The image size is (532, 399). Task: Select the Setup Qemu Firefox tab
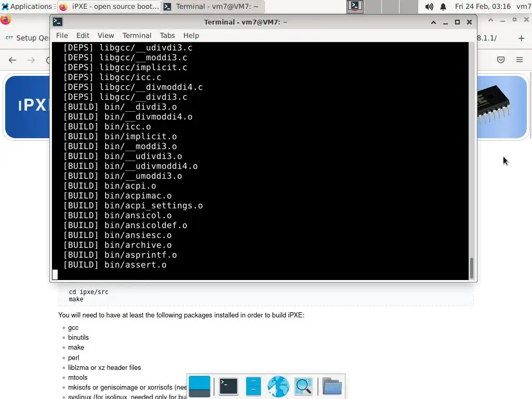27,38
